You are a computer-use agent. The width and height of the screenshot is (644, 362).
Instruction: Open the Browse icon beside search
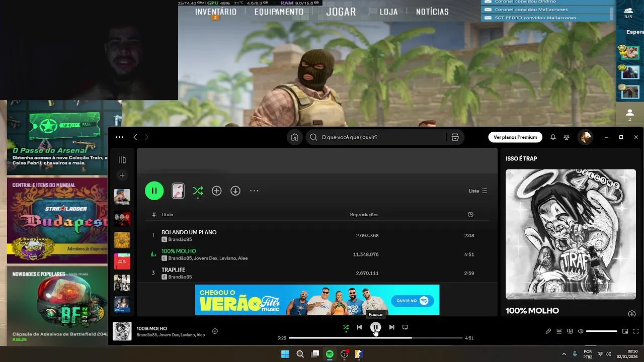coord(455,137)
